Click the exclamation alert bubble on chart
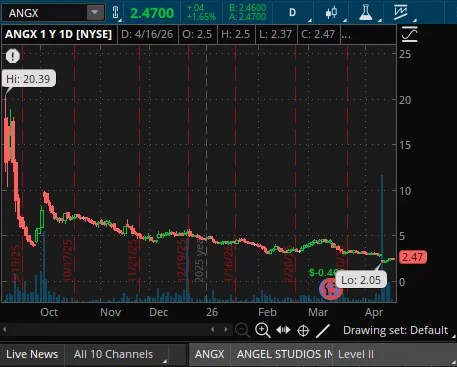457x367 pixels. point(13,56)
